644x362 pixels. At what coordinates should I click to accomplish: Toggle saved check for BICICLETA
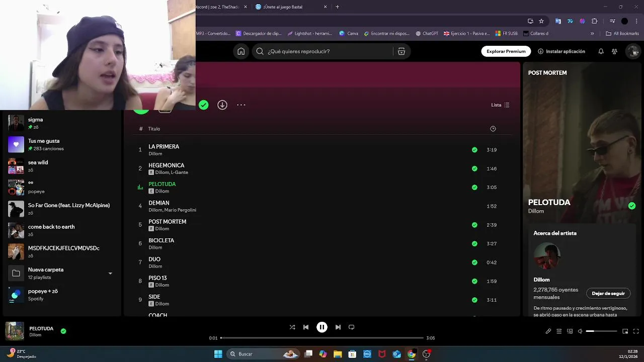pyautogui.click(x=474, y=243)
